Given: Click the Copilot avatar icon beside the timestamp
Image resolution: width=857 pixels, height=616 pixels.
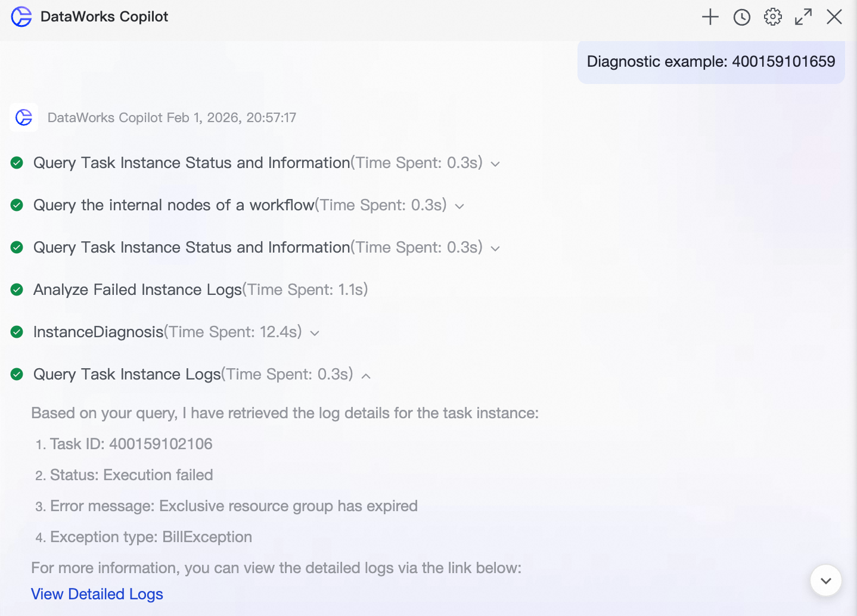Looking at the screenshot, I should tap(24, 117).
